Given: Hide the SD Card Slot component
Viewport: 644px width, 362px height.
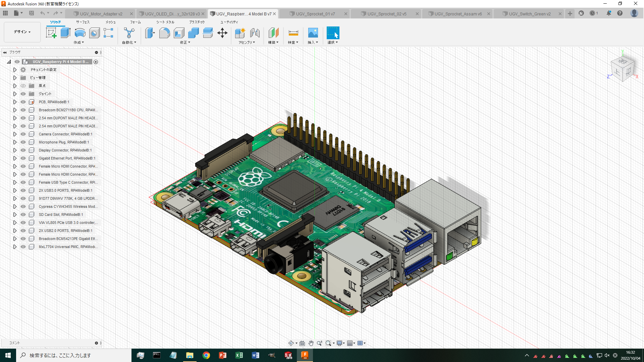Looking at the screenshot, I should [x=23, y=215].
